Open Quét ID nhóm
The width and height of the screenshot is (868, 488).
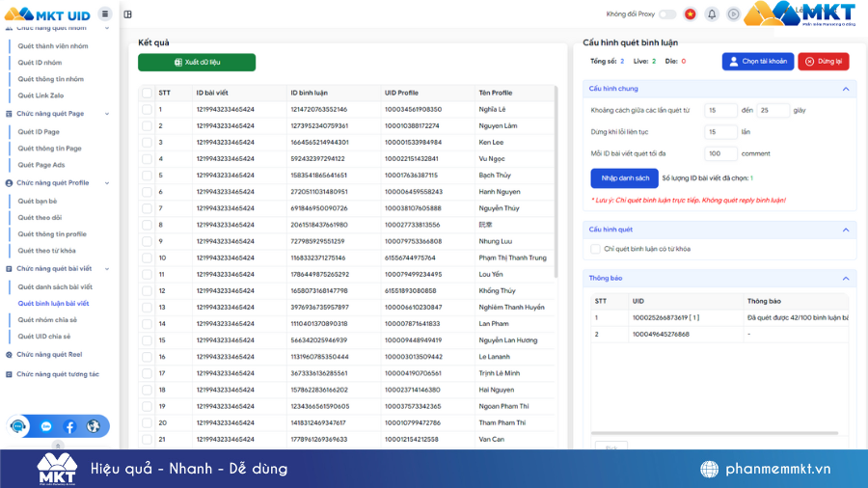40,63
